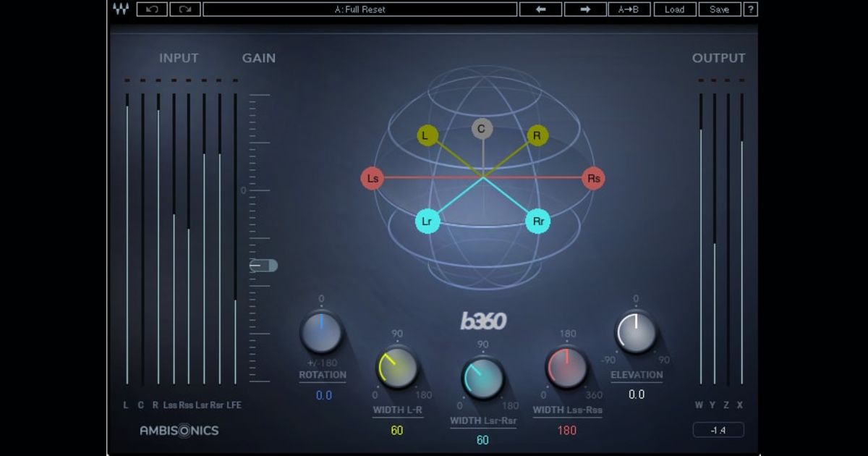
Task: Toggle the A→B setup compare
Action: pos(631,9)
